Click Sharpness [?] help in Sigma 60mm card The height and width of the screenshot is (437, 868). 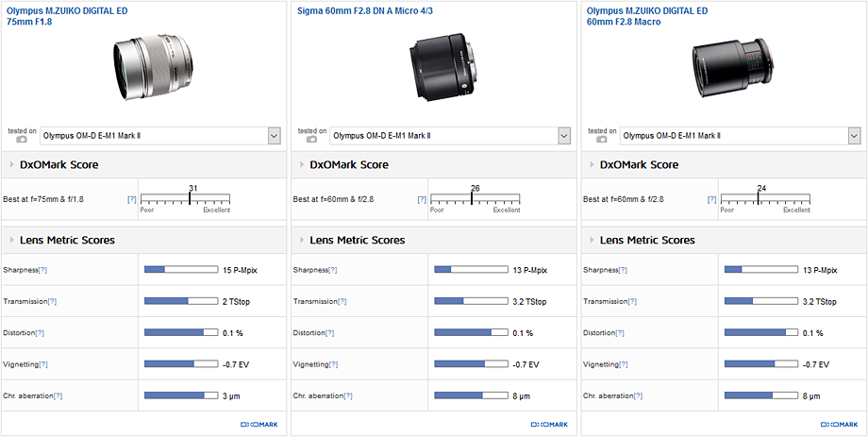[x=332, y=270]
